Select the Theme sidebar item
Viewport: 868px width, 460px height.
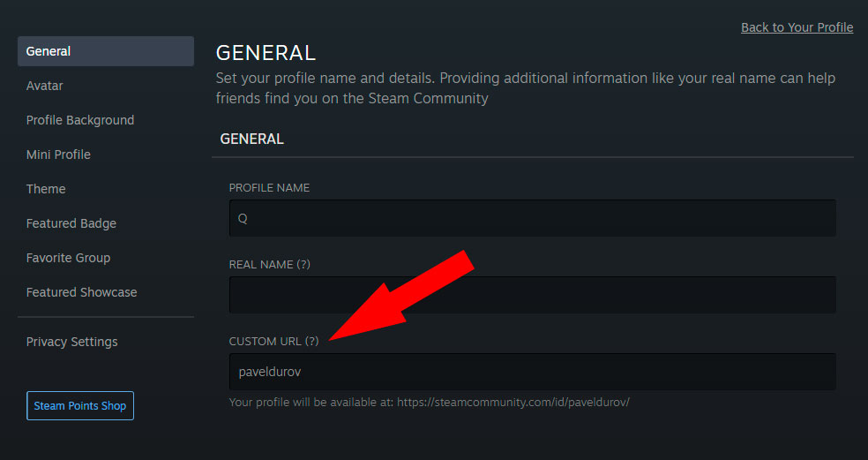click(46, 189)
